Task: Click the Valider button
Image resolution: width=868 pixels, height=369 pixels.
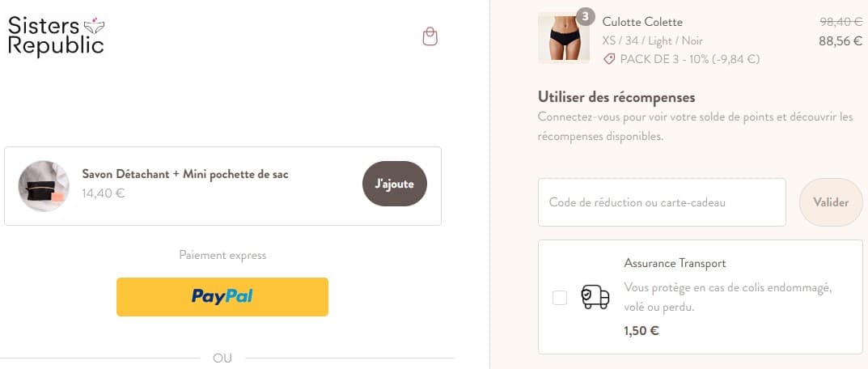Action: [x=831, y=202]
